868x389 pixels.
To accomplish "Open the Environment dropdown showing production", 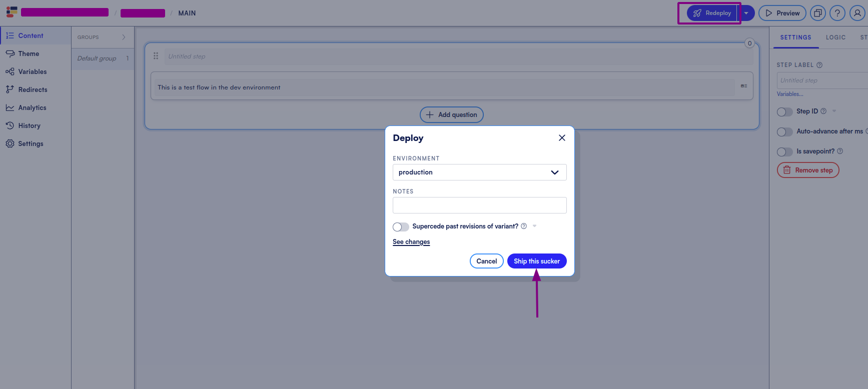I will click(x=479, y=172).
